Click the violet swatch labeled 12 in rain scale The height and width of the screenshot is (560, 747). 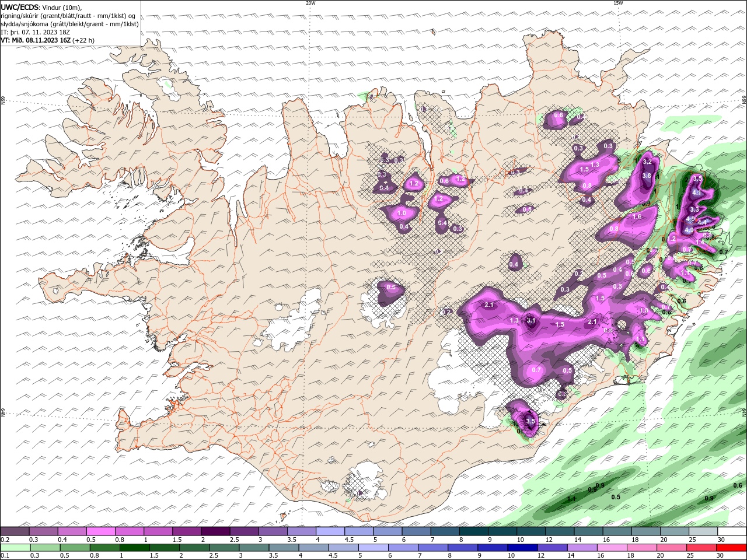point(551,548)
